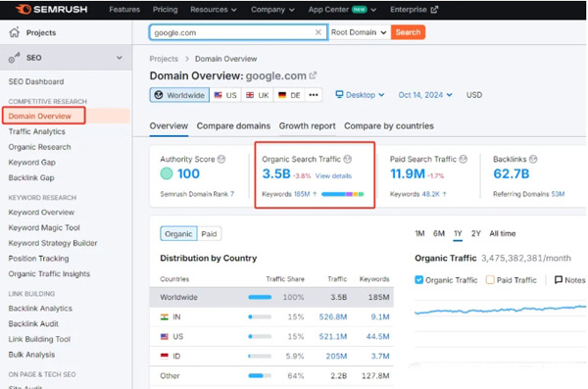
Task: Open more countries with the three-dot icon
Action: click(x=314, y=95)
